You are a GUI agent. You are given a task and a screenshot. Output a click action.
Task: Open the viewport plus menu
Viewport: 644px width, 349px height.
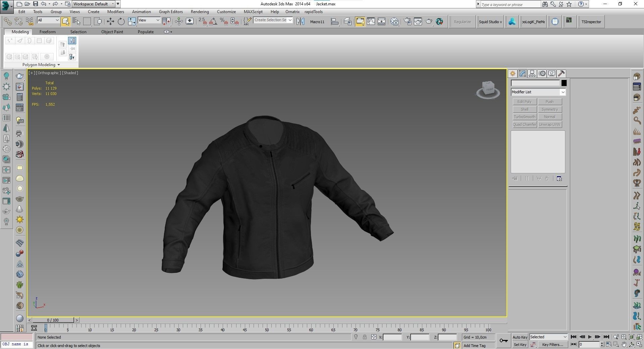pos(32,73)
